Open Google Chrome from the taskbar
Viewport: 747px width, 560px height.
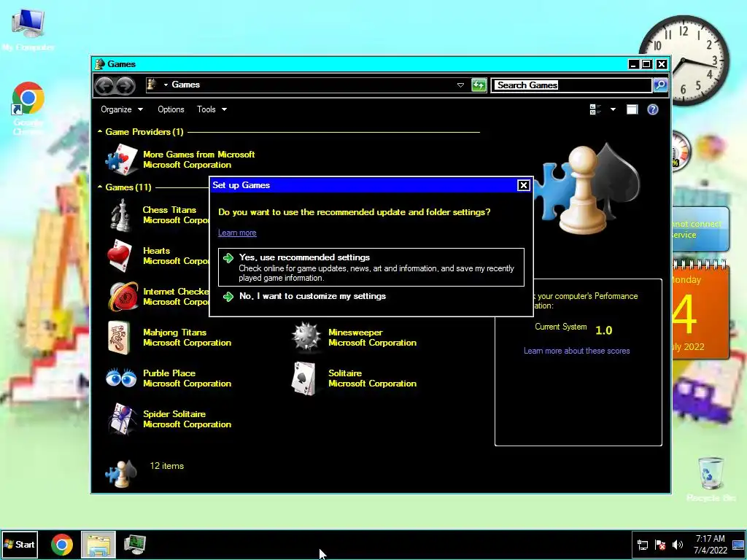62,545
